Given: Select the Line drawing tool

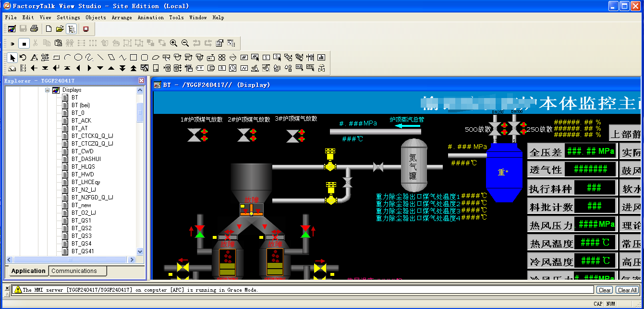Looking at the screenshot, I should click(100, 57).
